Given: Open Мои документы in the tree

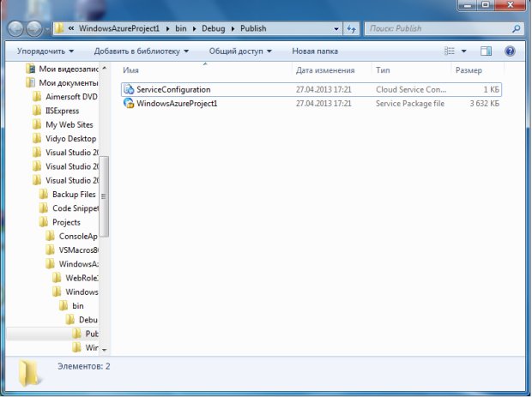Looking at the screenshot, I should click(69, 82).
